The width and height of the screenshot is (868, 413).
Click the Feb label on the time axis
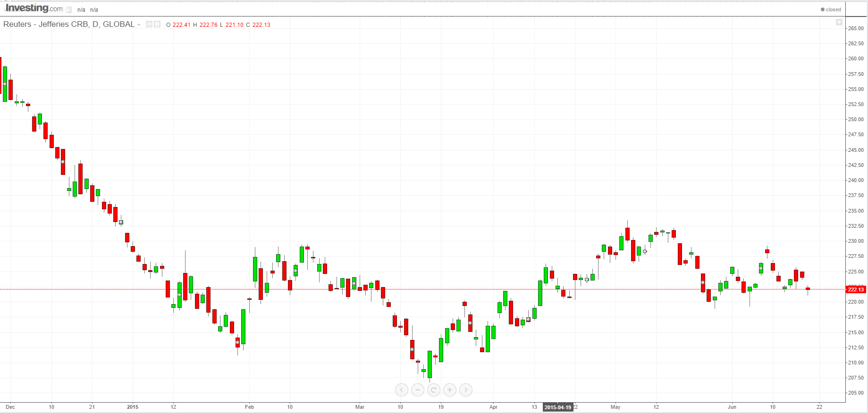coord(249,407)
